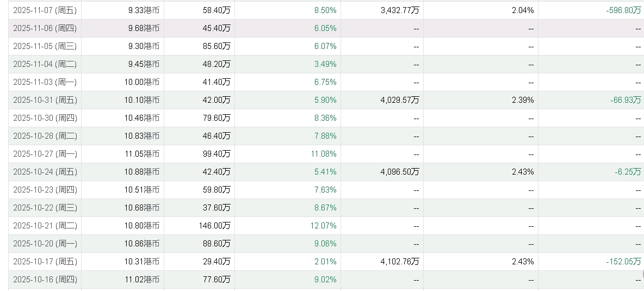
Task: Click the 46.40万 volume cell
Action: coord(216,136)
